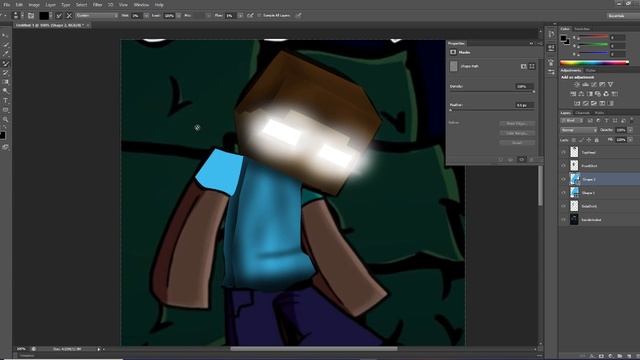The image size is (640, 360).
Task: Add a Brightness/Contrast adjustment
Action: click(577, 84)
